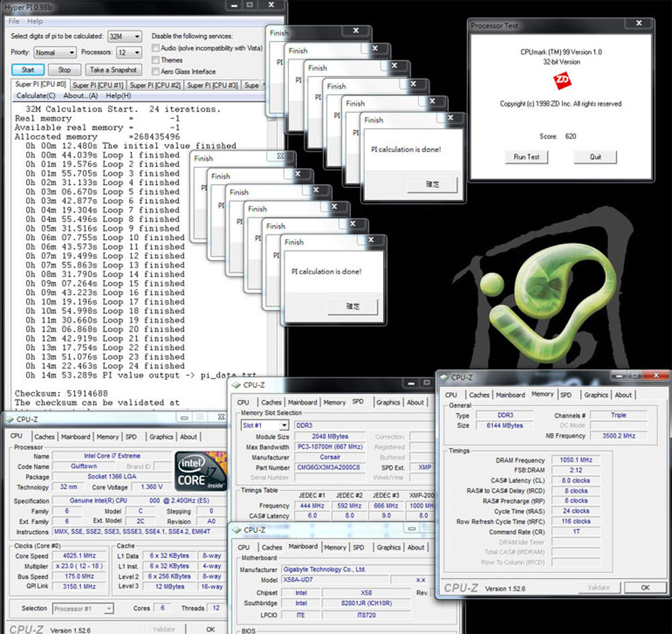
Task: Click the title icon of the CPU tab window
Action: 9,419
